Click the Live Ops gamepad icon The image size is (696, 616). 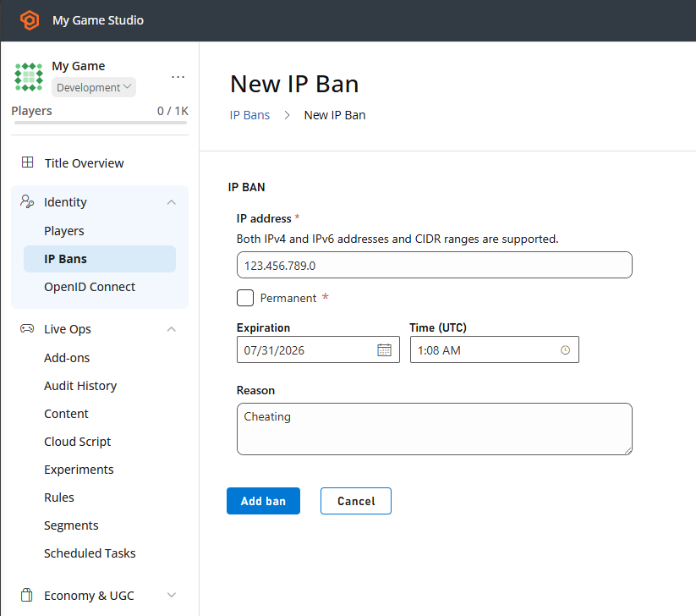tap(27, 328)
